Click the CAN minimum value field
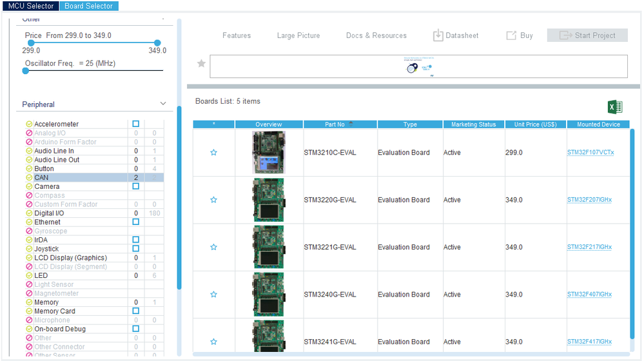Screen dimensions: 644x361 (136, 177)
